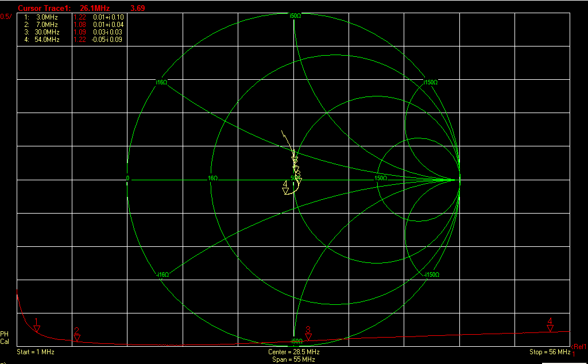Select the marker 2 row showing 7.0MHz
The image size is (588, 364).
point(73,25)
